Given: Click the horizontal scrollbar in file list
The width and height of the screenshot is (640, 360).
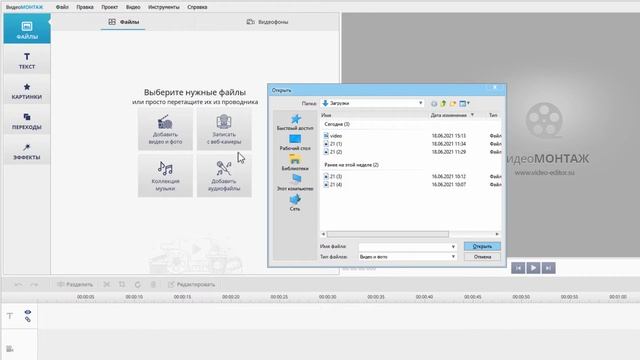Looking at the screenshot, I should (x=388, y=234).
